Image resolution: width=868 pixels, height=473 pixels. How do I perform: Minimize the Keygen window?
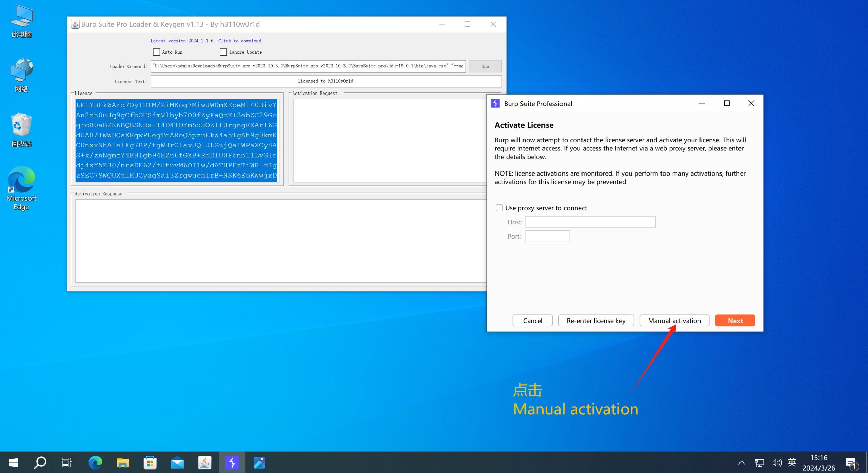[442, 24]
